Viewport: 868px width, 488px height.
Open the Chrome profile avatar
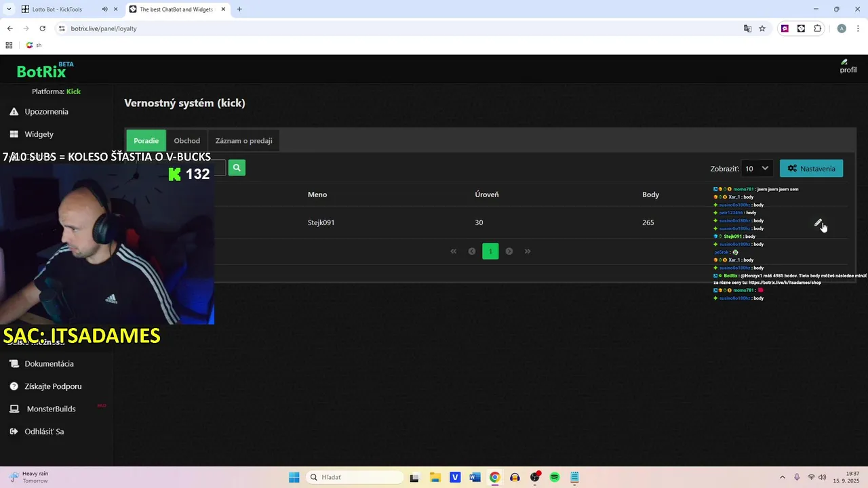coord(842,28)
